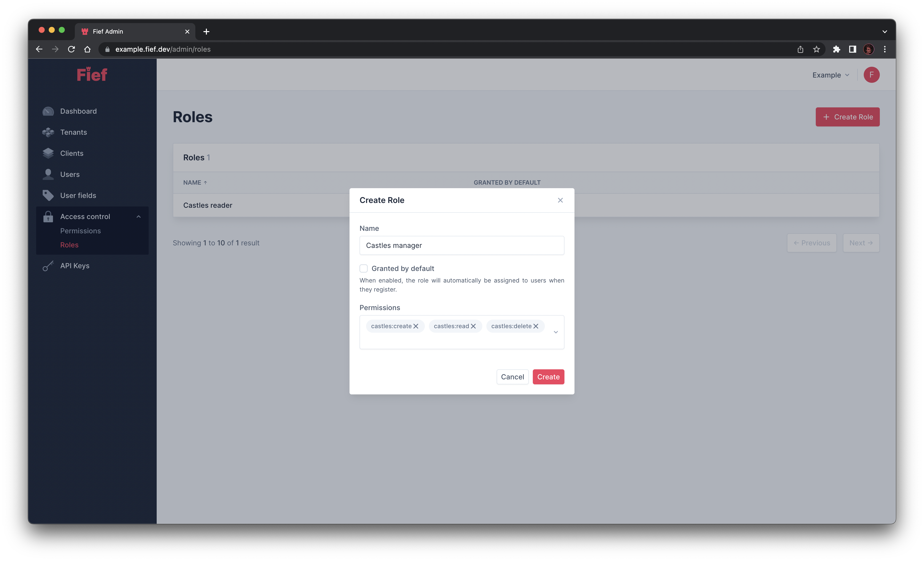Remove the castles:read permission tag
The height and width of the screenshot is (561, 924).
coord(473,326)
